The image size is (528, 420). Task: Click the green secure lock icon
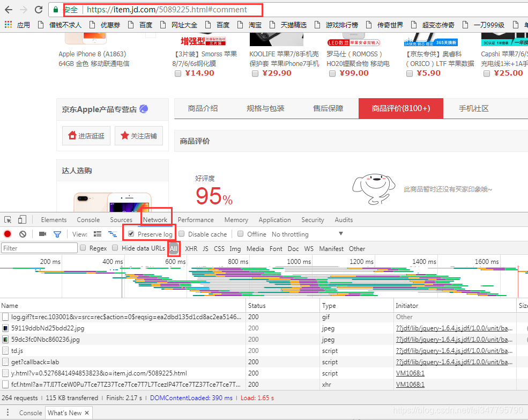tap(56, 10)
